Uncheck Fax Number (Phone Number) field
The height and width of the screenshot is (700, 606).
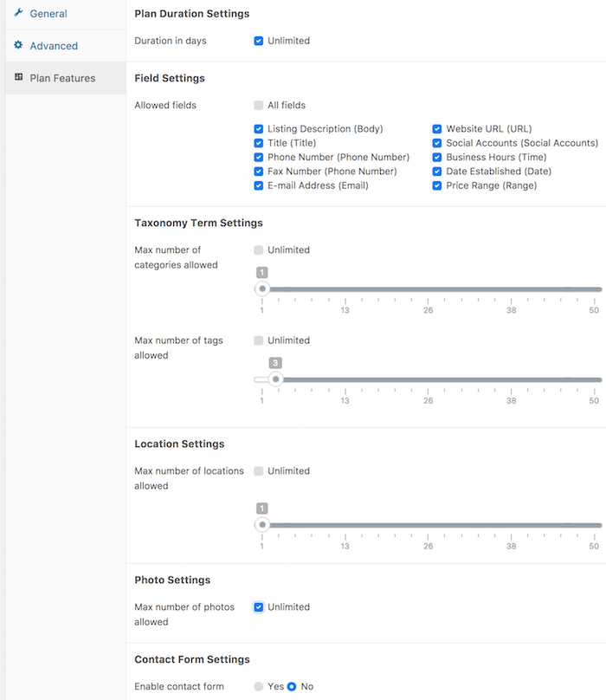(x=258, y=172)
